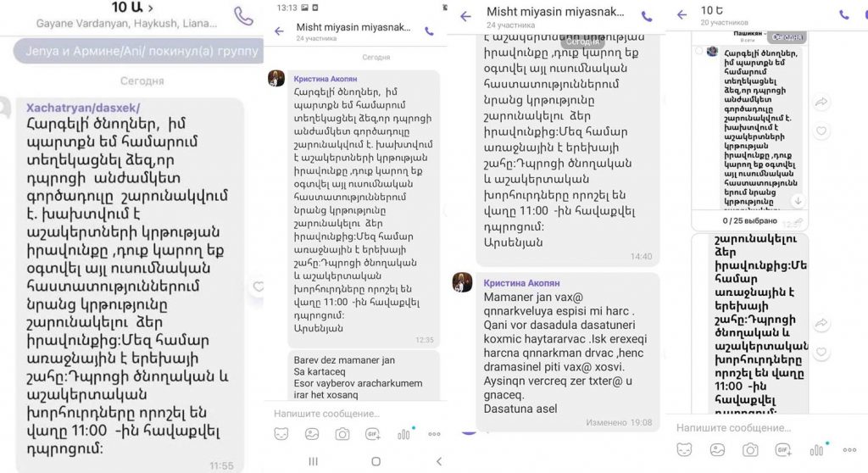Viewport: 868px width, 473px height.
Task: Open the GIF picker above Android navigation bar
Action: (373, 434)
